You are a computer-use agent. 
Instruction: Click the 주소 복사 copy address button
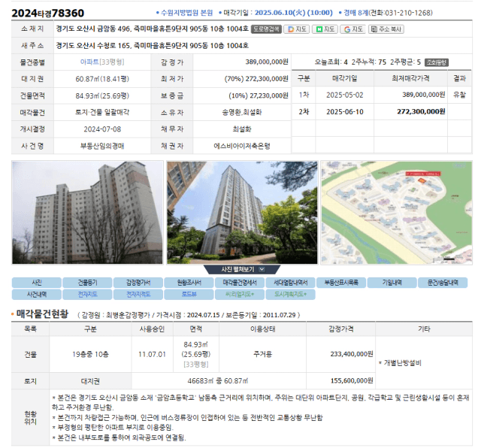pos(386,29)
